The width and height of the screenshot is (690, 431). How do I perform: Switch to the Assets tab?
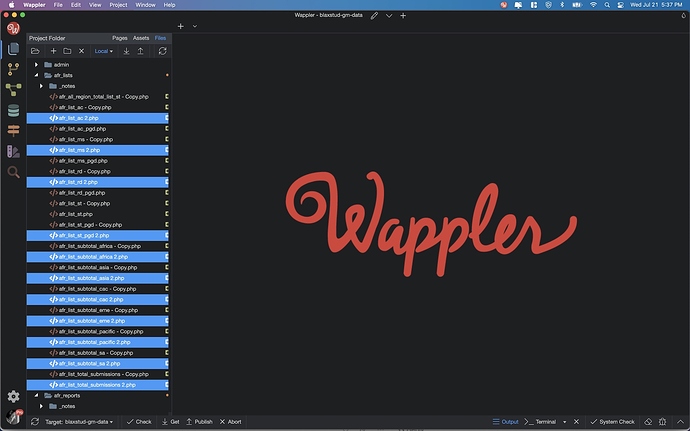coord(141,38)
